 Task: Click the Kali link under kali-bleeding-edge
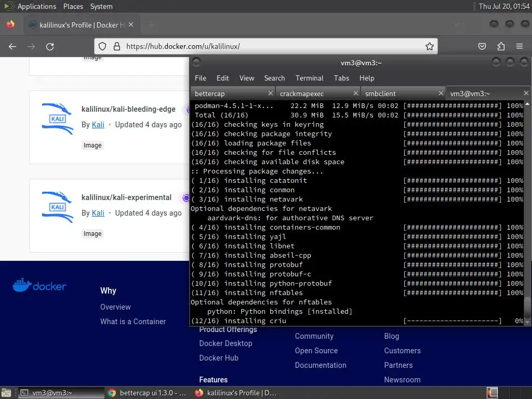(x=98, y=125)
